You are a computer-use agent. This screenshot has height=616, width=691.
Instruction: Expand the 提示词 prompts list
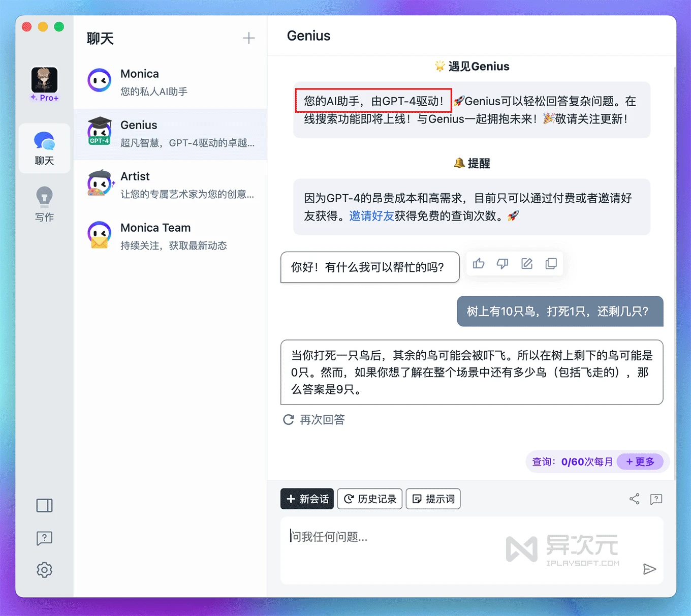433,499
